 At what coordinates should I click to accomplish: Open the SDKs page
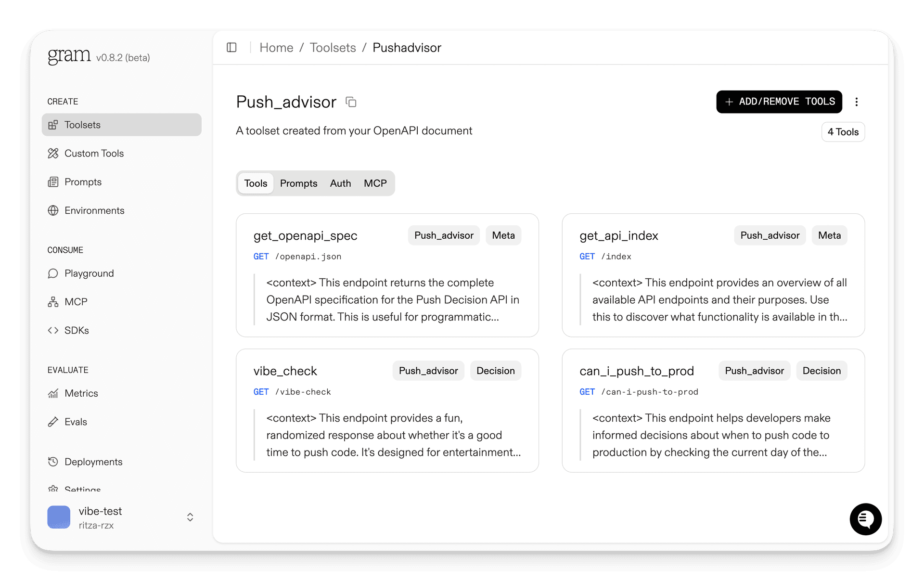(77, 330)
